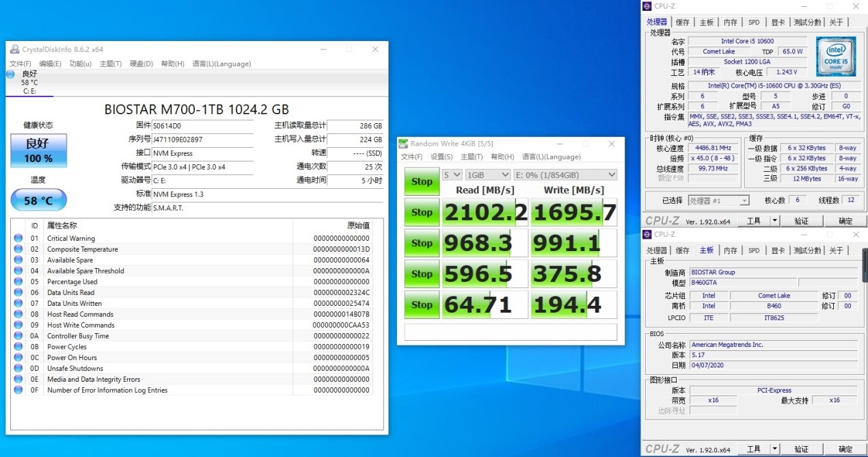Click the lower CPU-Z window's title bar icon

click(648, 234)
